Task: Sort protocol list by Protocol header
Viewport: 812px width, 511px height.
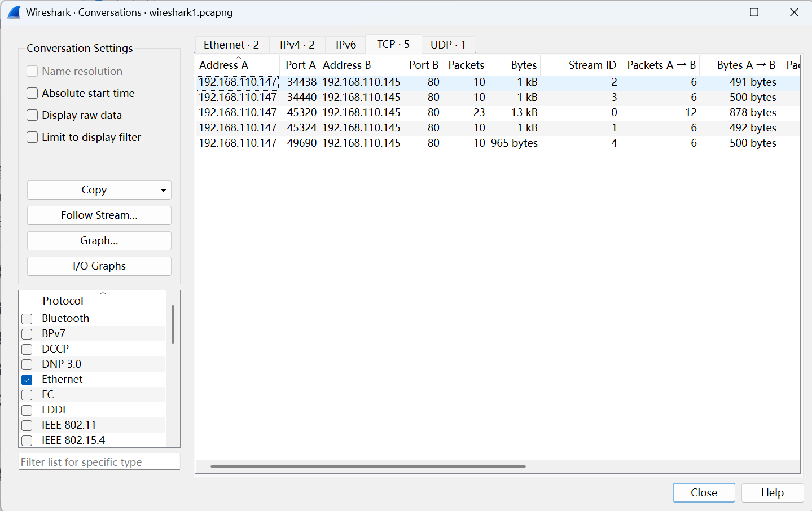Action: tap(63, 301)
